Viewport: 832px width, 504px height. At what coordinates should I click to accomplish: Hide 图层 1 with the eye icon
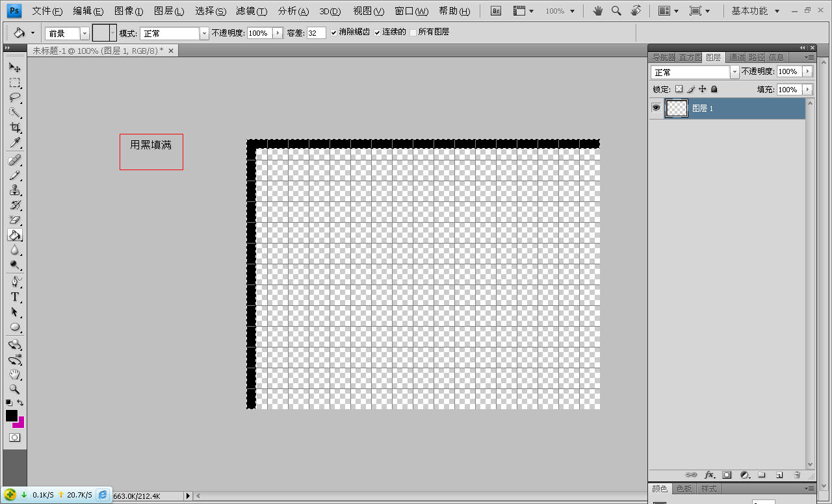pyautogui.click(x=656, y=108)
